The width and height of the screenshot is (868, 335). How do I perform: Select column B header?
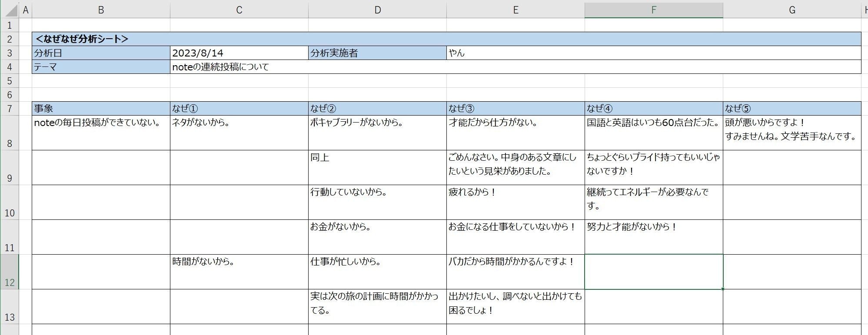101,10
